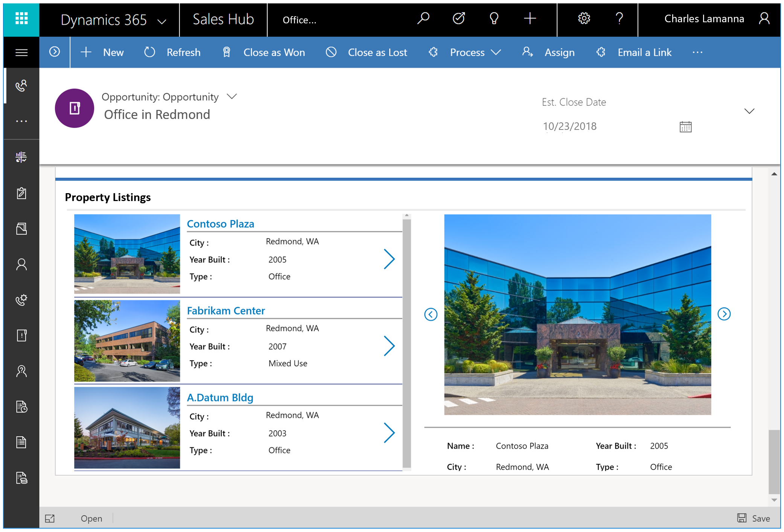Start a global search with the magnifier icon
This screenshot has height=532, width=784.
pyautogui.click(x=424, y=18)
